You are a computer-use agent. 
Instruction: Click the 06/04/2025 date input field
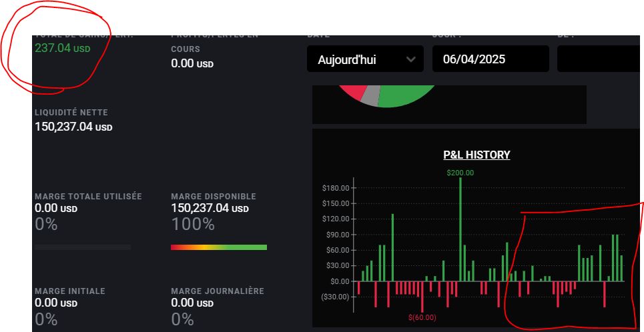(x=491, y=59)
